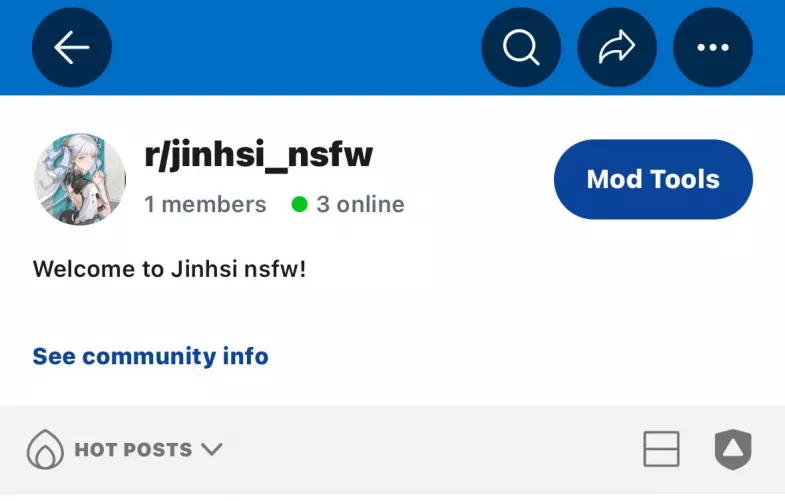Tap the word HOT in sort bar
Image resolution: width=785 pixels, height=501 pixels.
(96, 449)
